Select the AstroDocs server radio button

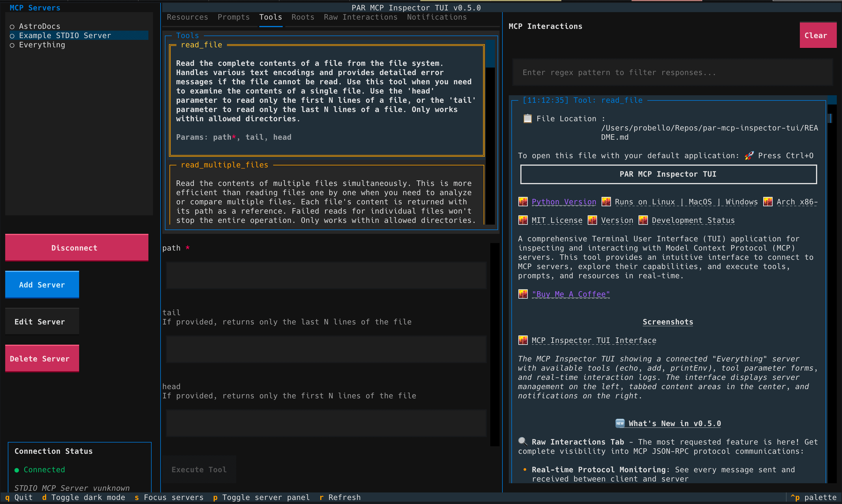[x=12, y=27]
